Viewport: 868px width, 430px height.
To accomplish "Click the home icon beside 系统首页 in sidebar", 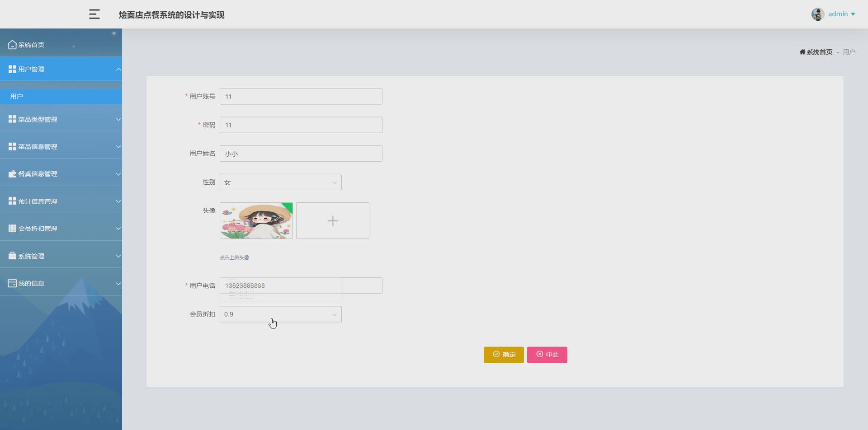I will point(12,45).
